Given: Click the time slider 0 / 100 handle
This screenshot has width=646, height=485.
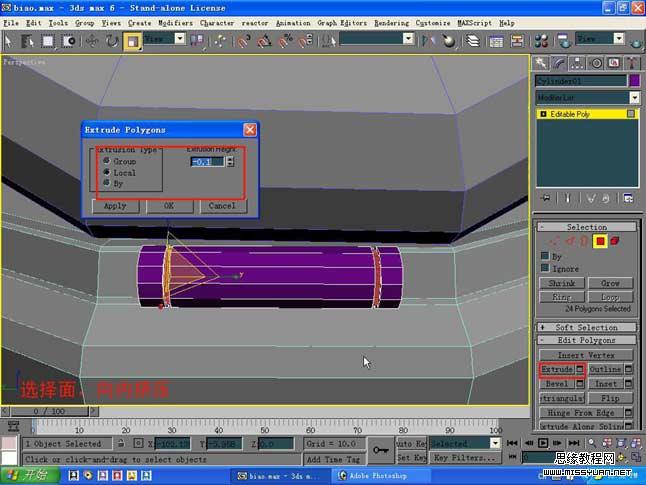Looking at the screenshot, I should (49, 411).
